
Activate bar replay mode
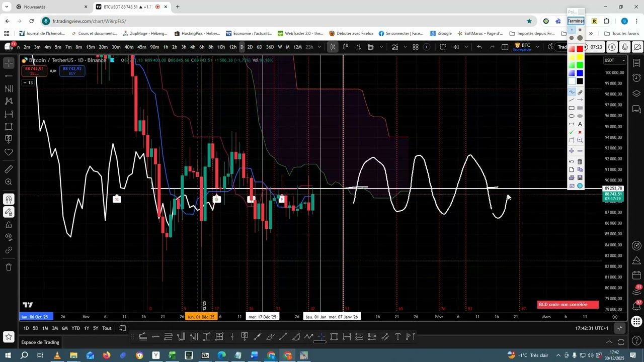[x=456, y=47]
